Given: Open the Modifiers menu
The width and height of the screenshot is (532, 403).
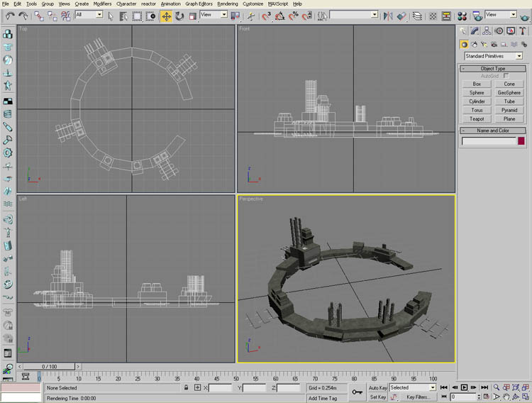Looking at the screenshot, I should (x=102, y=4).
